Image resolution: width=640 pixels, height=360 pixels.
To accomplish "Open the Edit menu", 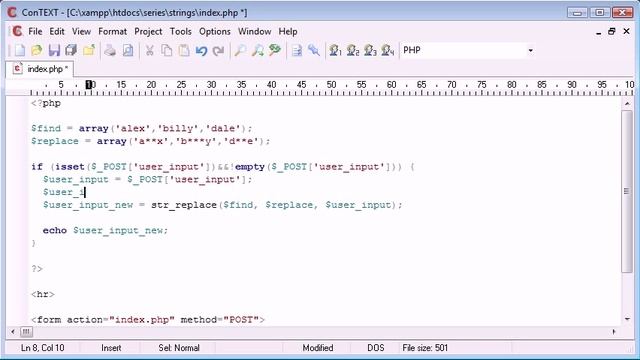I will click(x=57, y=31).
